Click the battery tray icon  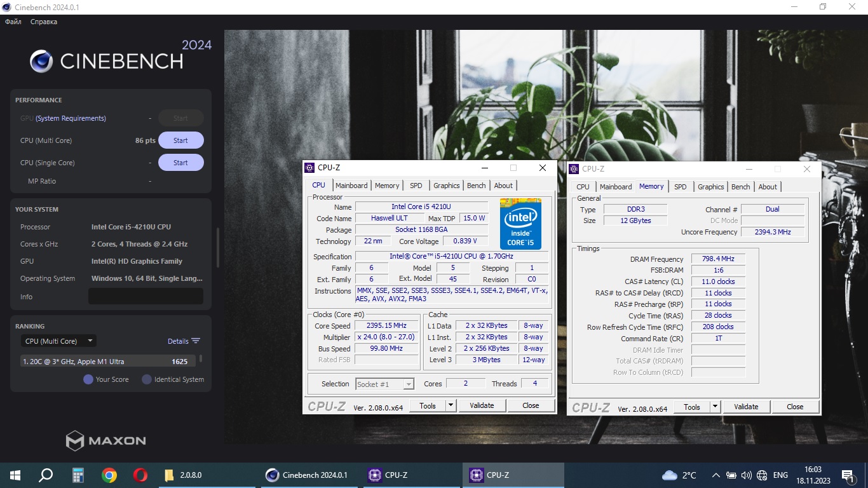click(x=731, y=475)
